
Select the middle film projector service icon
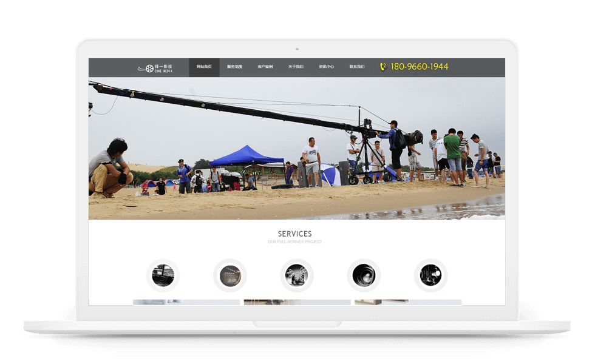click(x=296, y=275)
